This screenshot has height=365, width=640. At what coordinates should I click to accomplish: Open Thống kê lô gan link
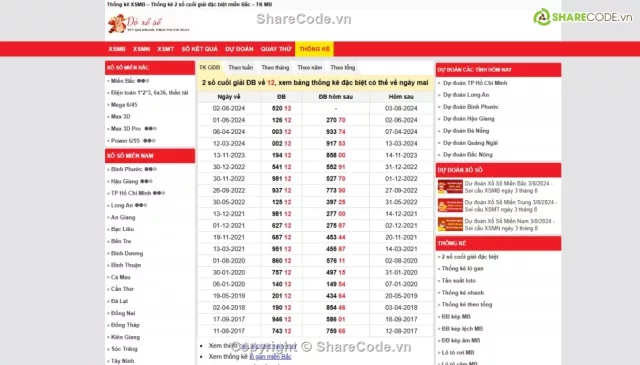tap(462, 269)
